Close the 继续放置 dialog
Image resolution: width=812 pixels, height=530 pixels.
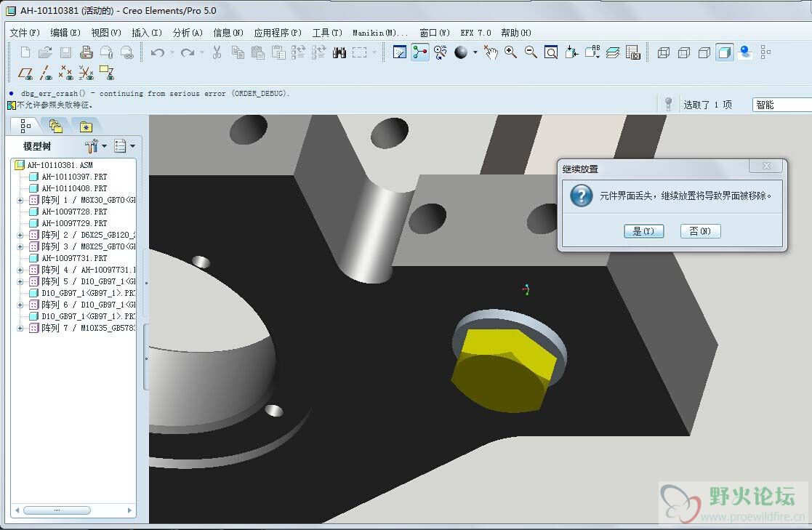click(766, 166)
